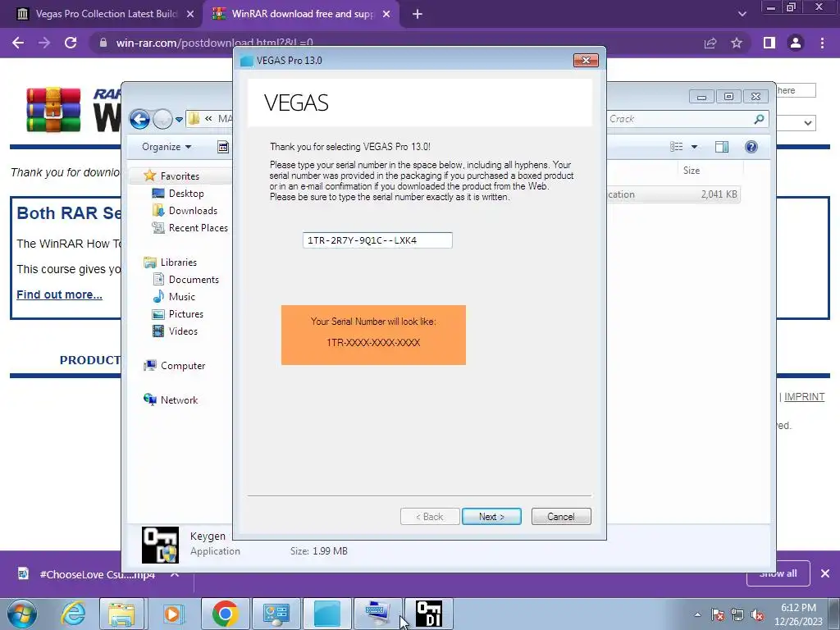This screenshot has height=630, width=840.
Task: Open Chrome three-dot menu
Action: [822, 43]
